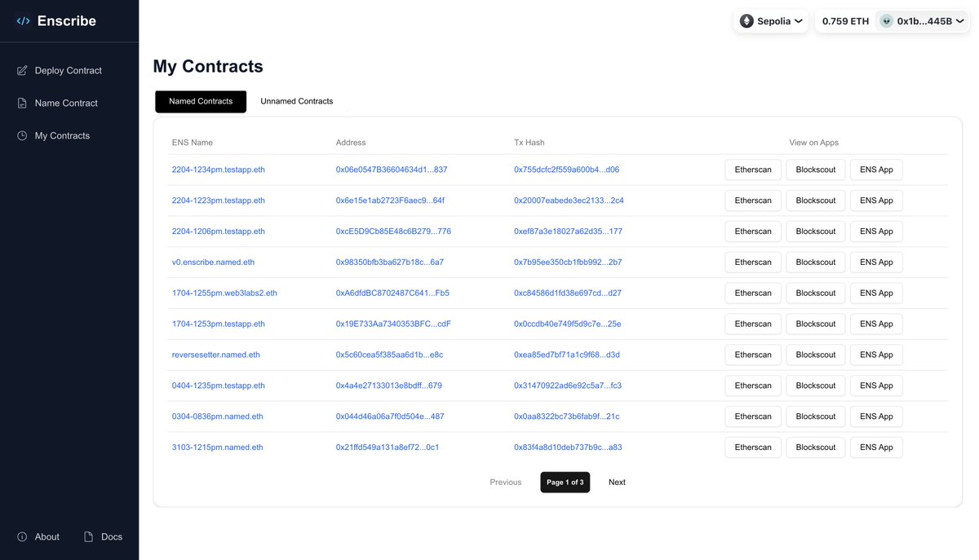Click Etherscan for 2204-1234pm.testapp.eth

(x=753, y=170)
